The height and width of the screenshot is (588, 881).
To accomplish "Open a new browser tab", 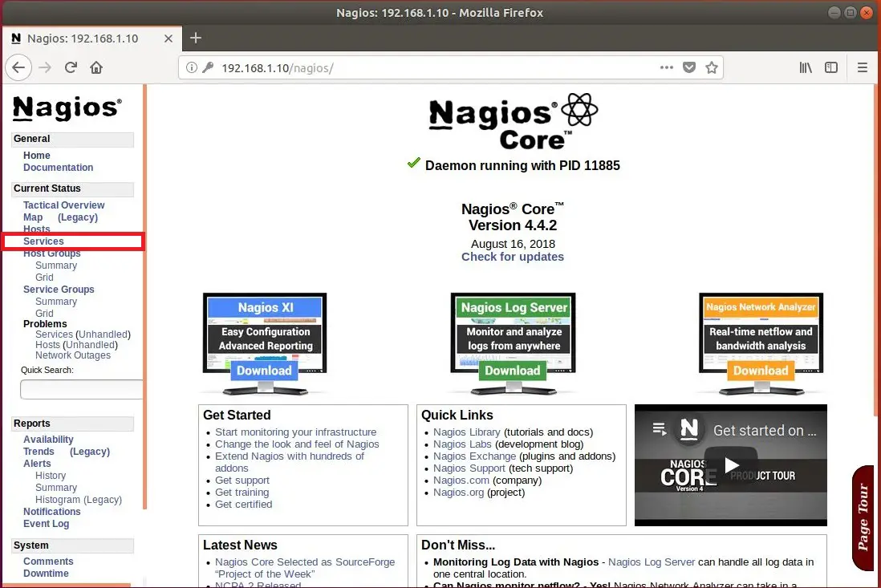I will 196,38.
